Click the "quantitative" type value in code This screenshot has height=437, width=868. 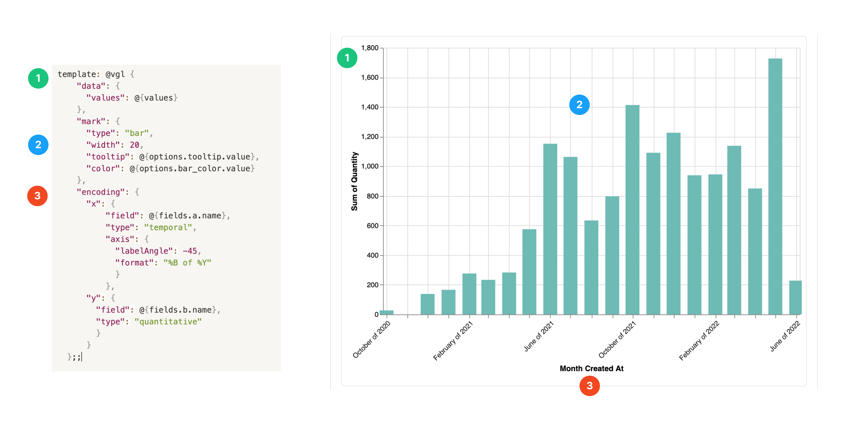(168, 322)
